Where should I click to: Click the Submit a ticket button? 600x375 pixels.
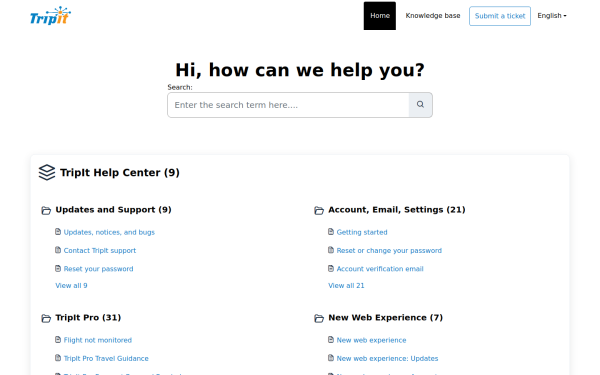pyautogui.click(x=500, y=16)
